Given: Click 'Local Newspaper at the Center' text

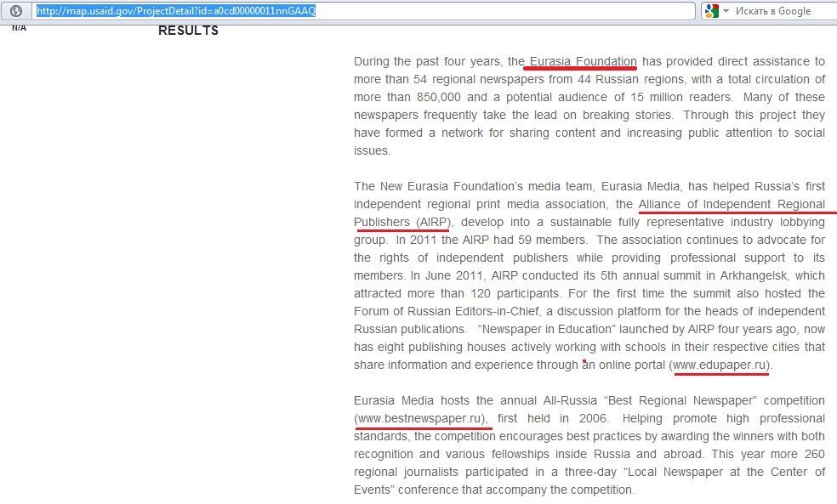Looking at the screenshot, I should [x=715, y=472].
